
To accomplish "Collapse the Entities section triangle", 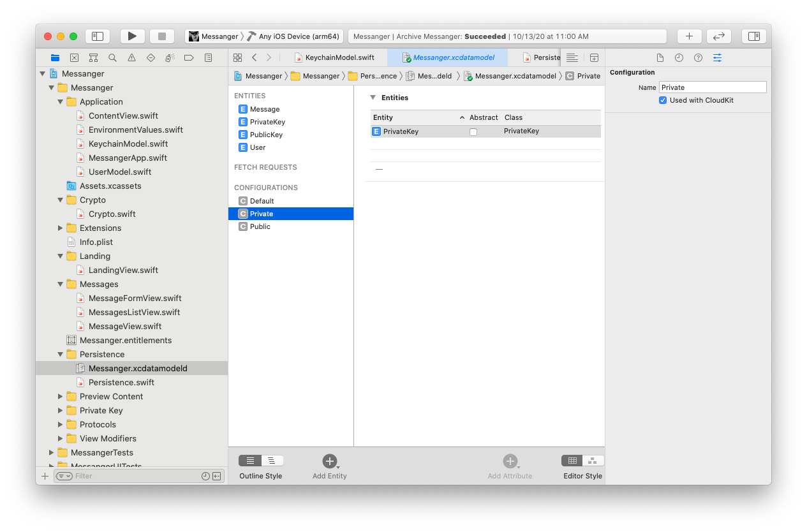I will pyautogui.click(x=373, y=98).
